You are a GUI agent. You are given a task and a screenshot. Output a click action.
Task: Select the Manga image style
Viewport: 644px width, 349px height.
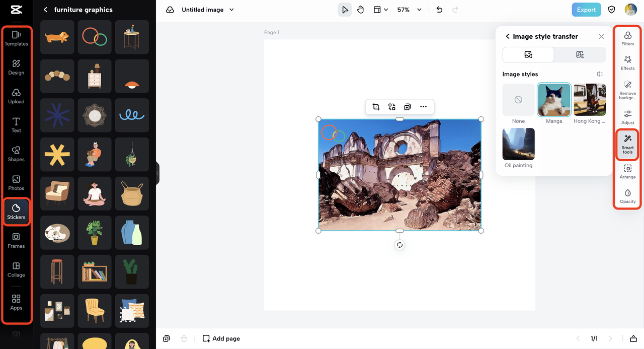pyautogui.click(x=554, y=100)
